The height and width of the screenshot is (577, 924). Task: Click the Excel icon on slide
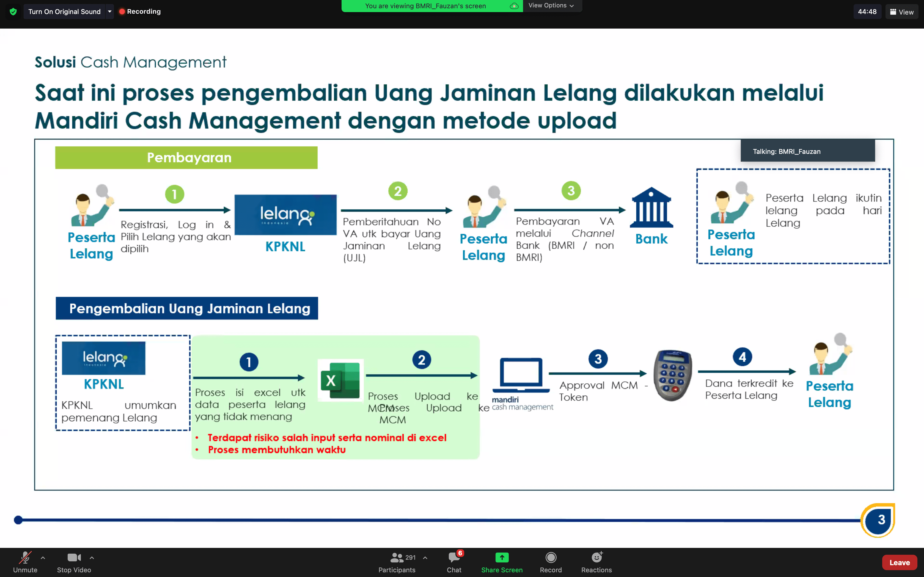[340, 380]
